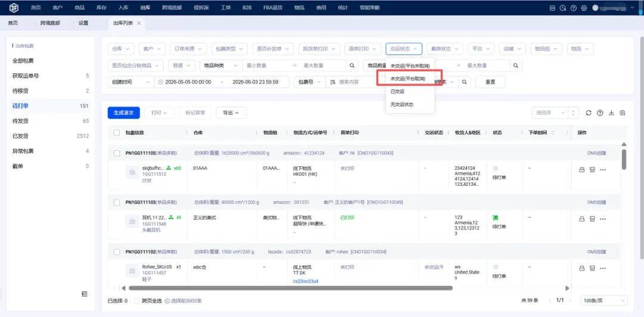Click product thumbnail for Rohee_SKU-05
The height and width of the screenshot is (317, 644).
(132, 271)
